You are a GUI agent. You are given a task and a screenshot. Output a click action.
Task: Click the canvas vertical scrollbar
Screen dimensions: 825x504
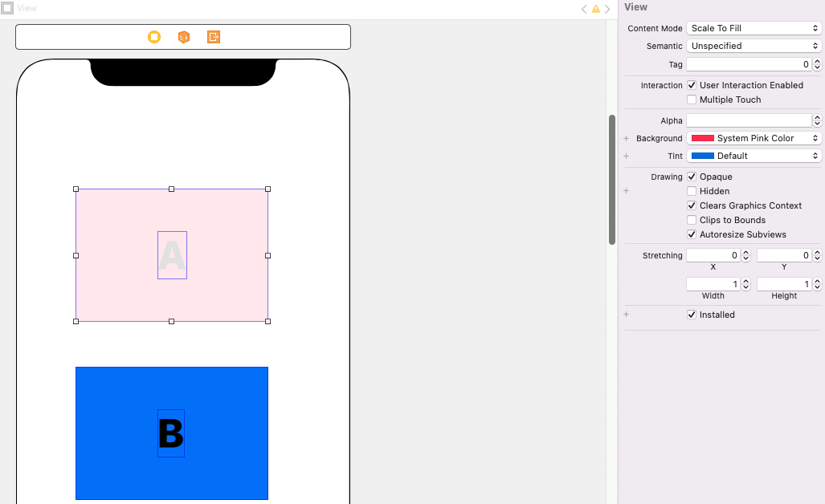click(612, 180)
